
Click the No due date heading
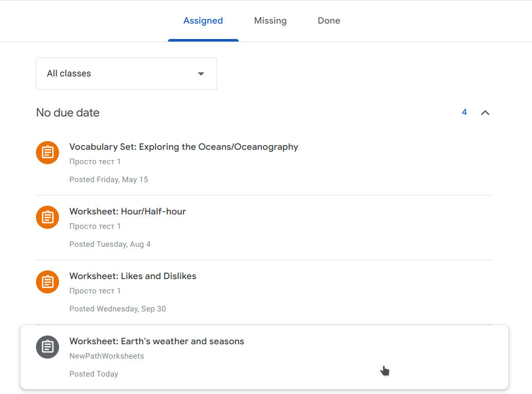[x=68, y=112]
